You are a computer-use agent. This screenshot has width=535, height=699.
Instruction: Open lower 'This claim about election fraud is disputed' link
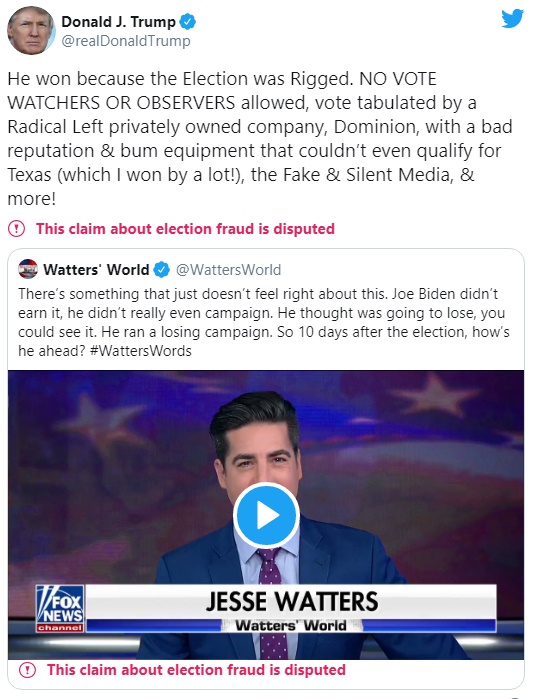coord(196,670)
